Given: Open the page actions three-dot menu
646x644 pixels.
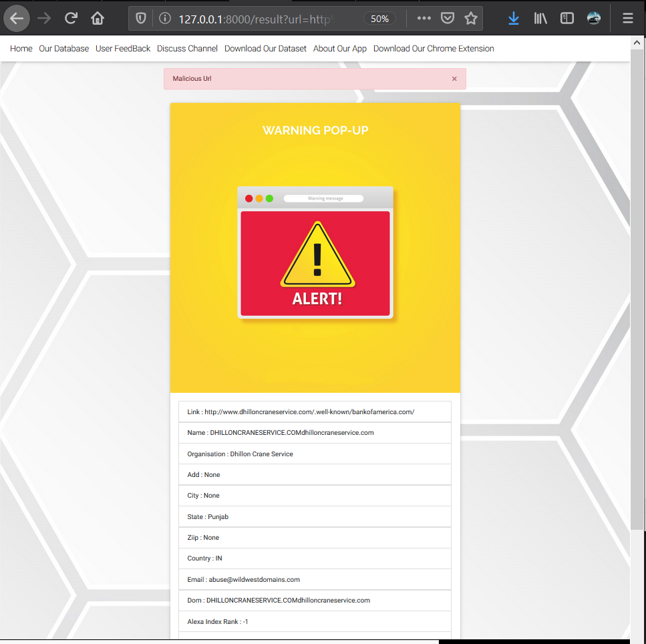Looking at the screenshot, I should coord(424,19).
